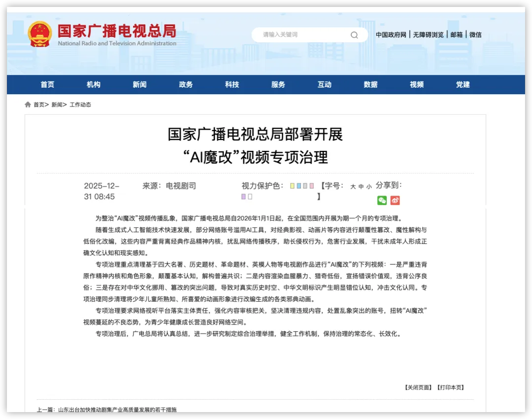Viewport: 532px width, 419px height.
Task: Click the 视力保护色 label
Action: 262,186
